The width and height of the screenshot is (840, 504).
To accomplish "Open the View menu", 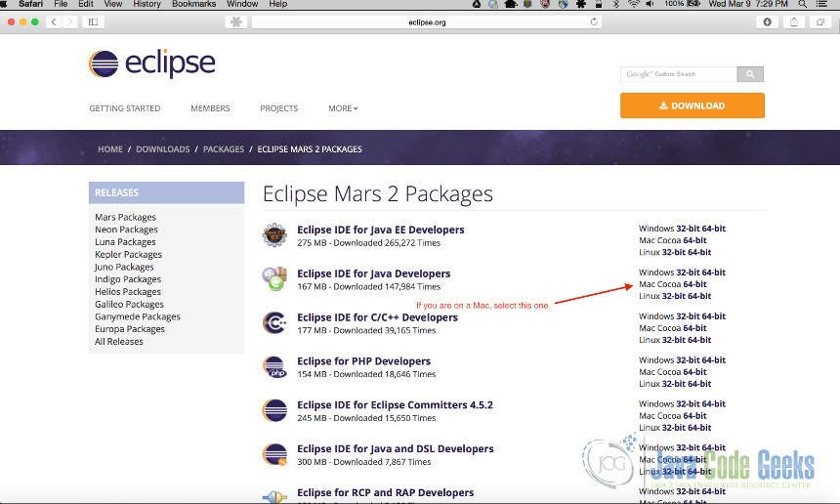I will click(113, 4).
